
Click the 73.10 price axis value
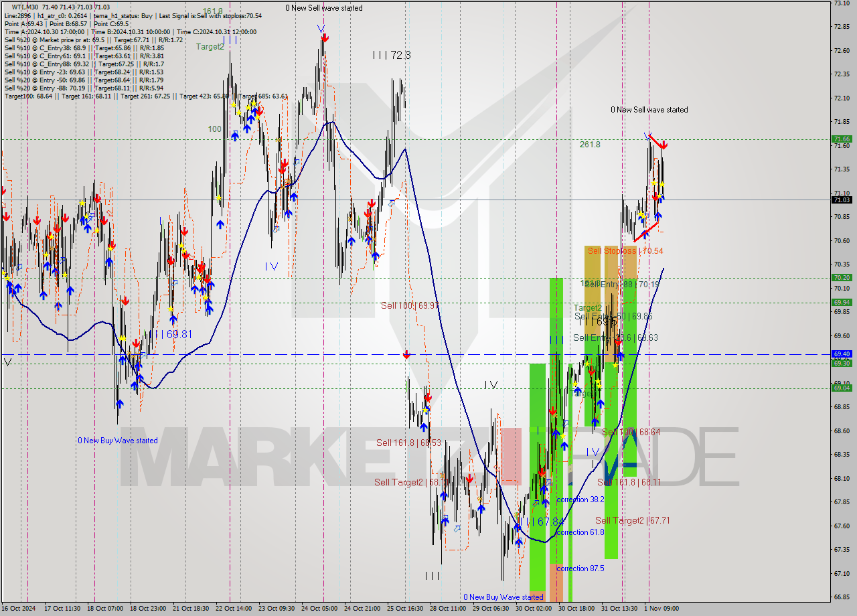(x=842, y=3)
